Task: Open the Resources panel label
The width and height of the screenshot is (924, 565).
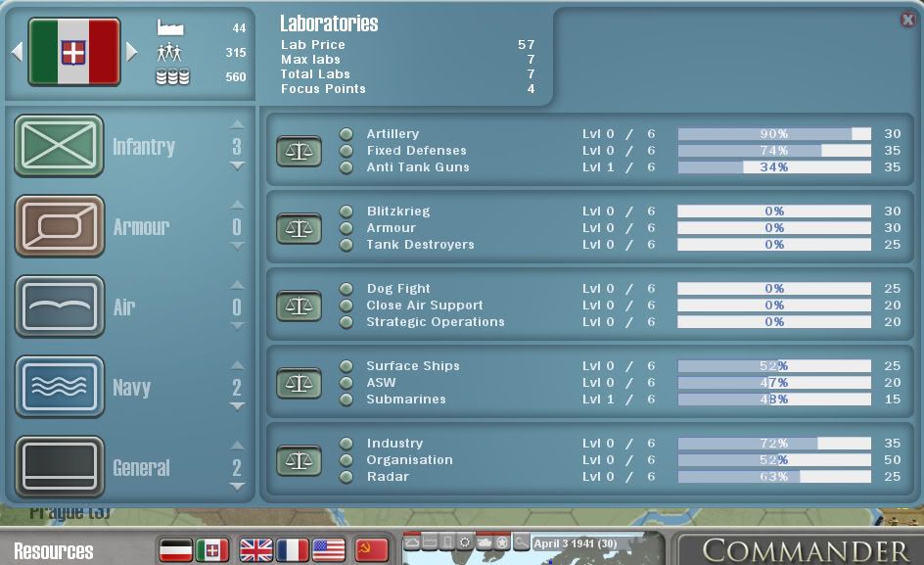Action: coord(54,550)
